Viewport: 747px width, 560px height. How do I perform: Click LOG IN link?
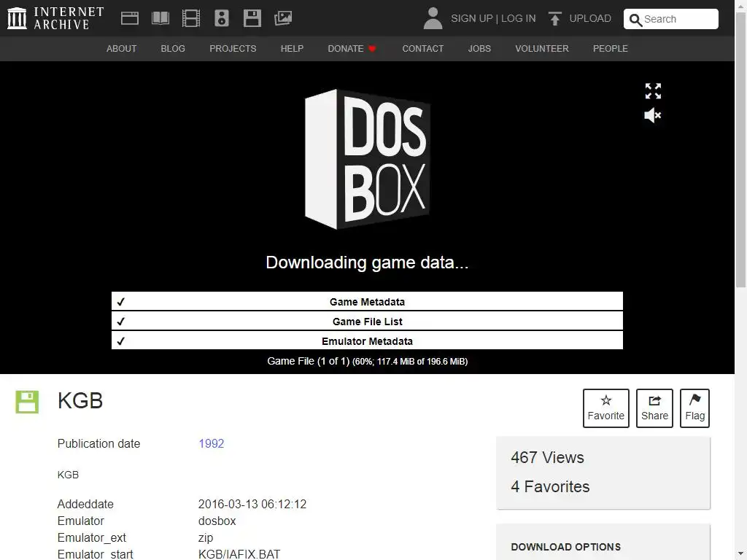pos(519,18)
